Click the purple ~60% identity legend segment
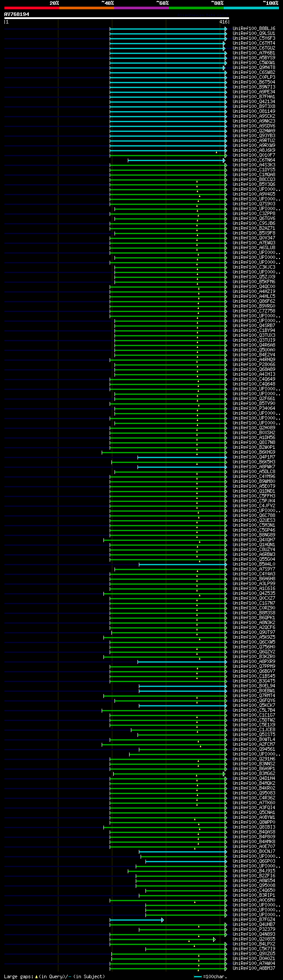Screen dimensions: 283x980 [x=141, y=8]
